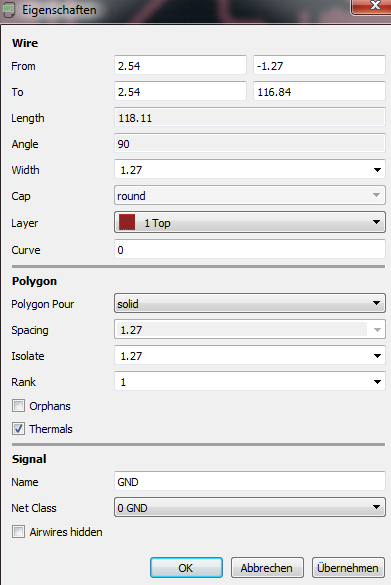This screenshot has width=391, height=585.
Task: Click the Eigenschaften window title icon
Action: [9, 10]
